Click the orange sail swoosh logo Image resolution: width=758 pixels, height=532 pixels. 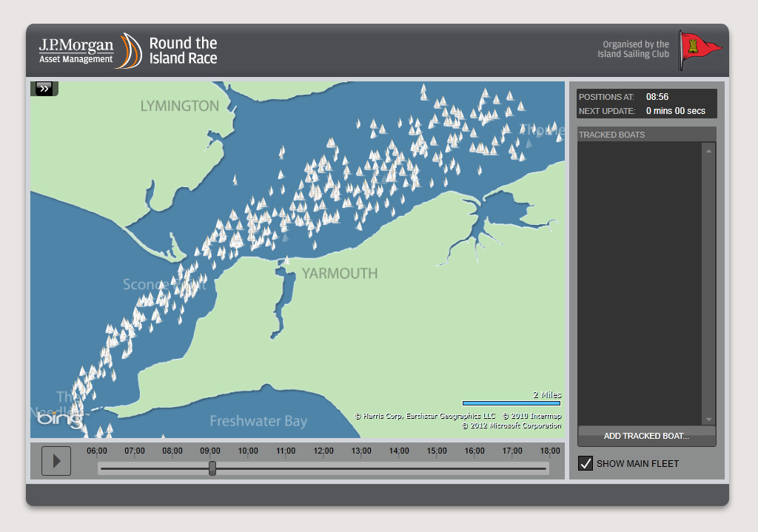coord(131,50)
